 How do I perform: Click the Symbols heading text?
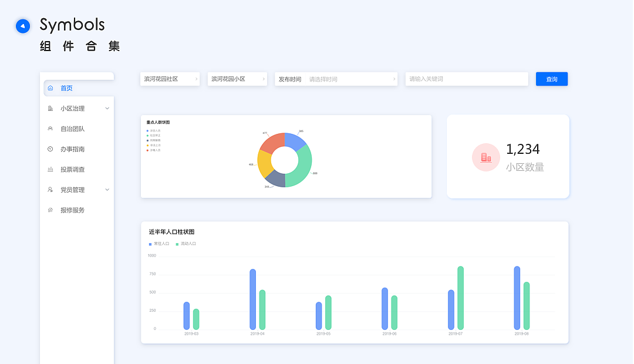pyautogui.click(x=72, y=25)
